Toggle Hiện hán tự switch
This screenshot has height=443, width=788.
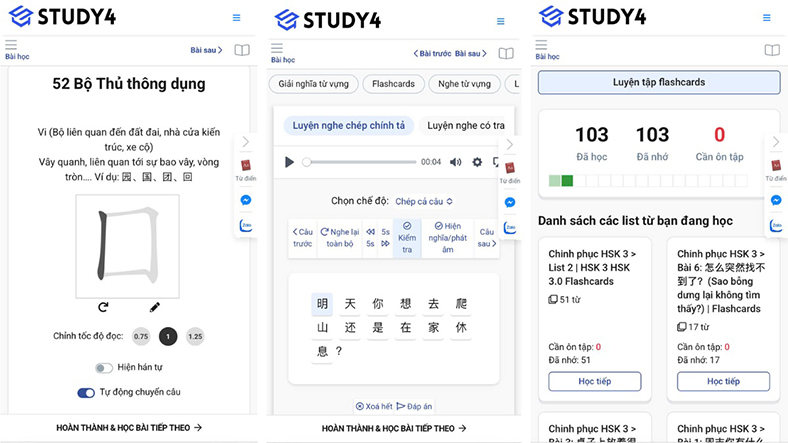click(104, 368)
